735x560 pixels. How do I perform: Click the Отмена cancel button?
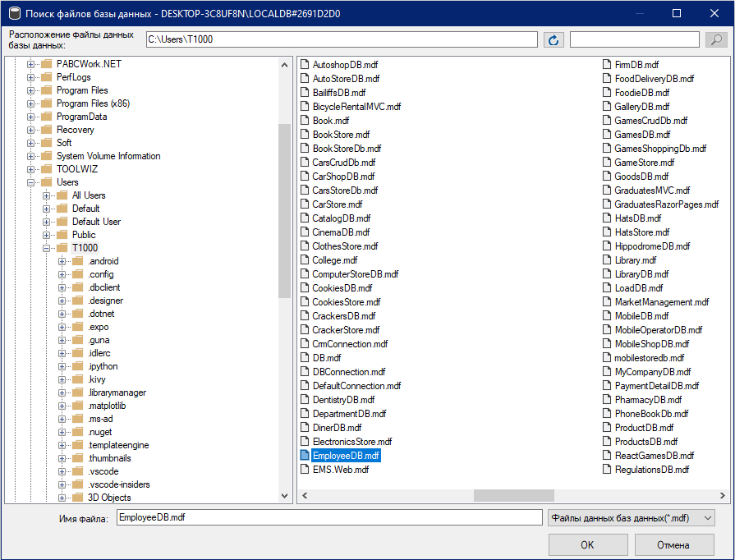pos(673,544)
